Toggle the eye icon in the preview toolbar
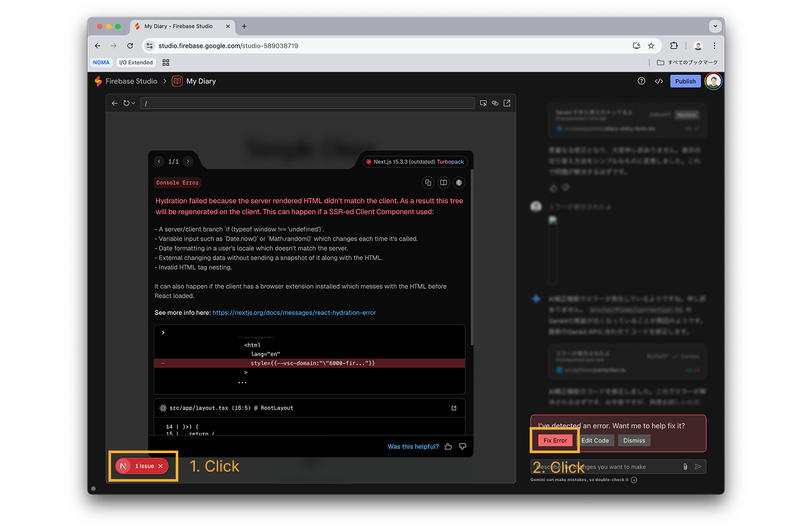This screenshot has width=812, height=528. click(x=495, y=103)
